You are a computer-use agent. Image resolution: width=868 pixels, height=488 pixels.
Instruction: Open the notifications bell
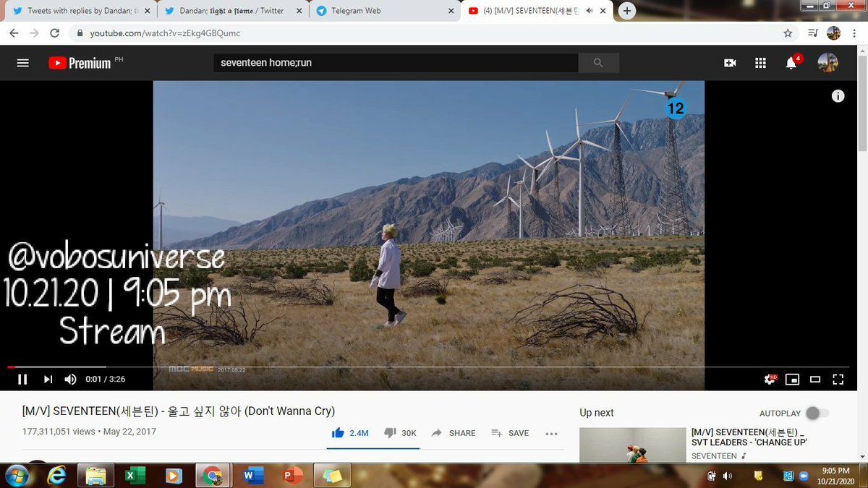(791, 63)
